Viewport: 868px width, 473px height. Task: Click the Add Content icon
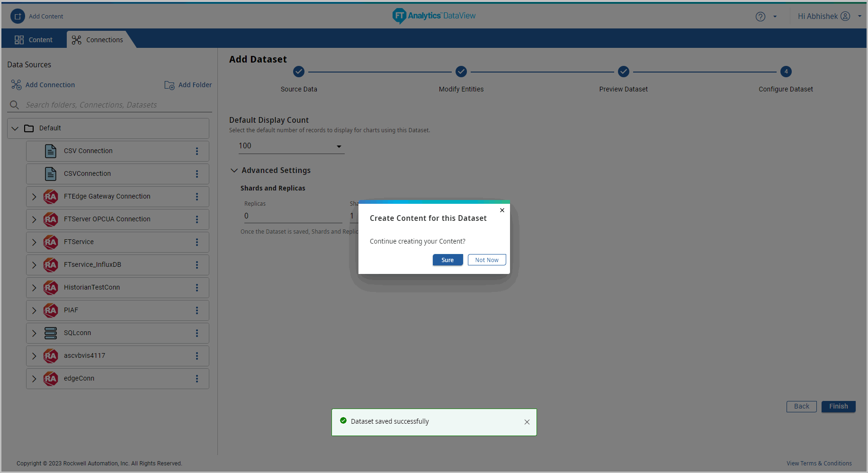pos(18,16)
